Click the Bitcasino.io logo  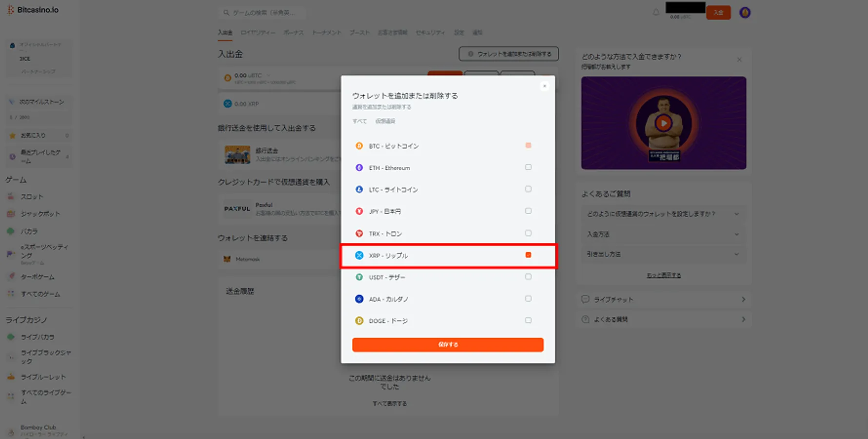pos(33,10)
